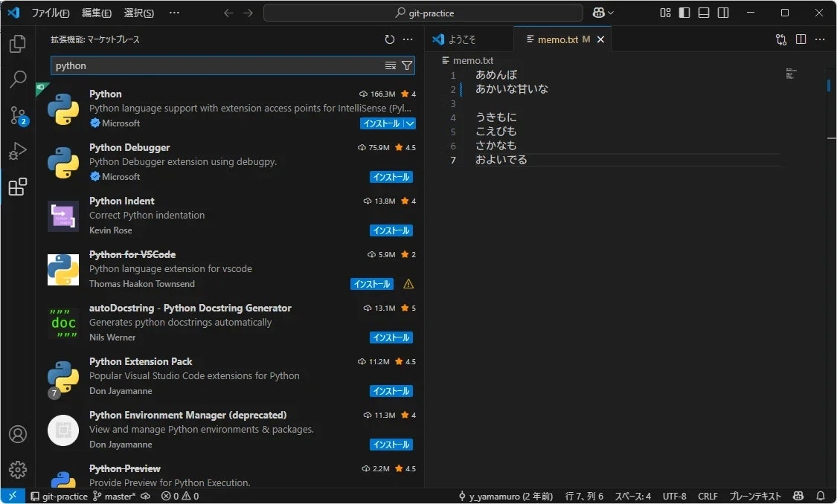Open the warning icon on Python for VSCode
837x504 pixels.
pyautogui.click(x=408, y=284)
